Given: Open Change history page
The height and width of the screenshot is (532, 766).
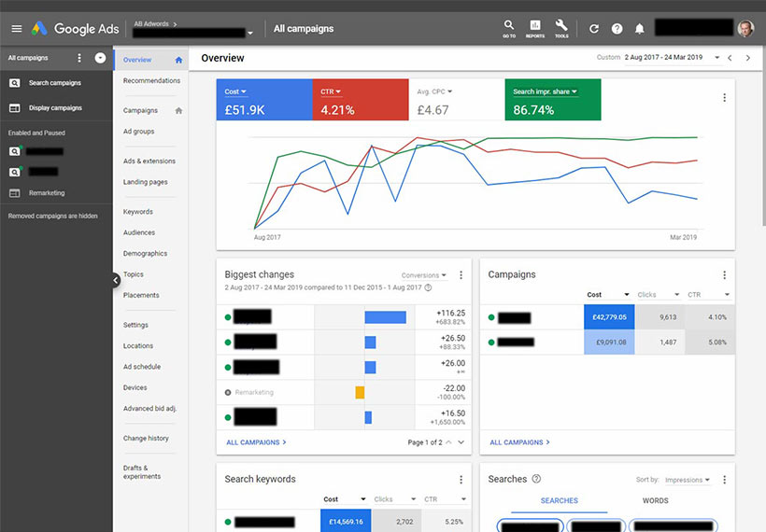Looking at the screenshot, I should [x=146, y=439].
